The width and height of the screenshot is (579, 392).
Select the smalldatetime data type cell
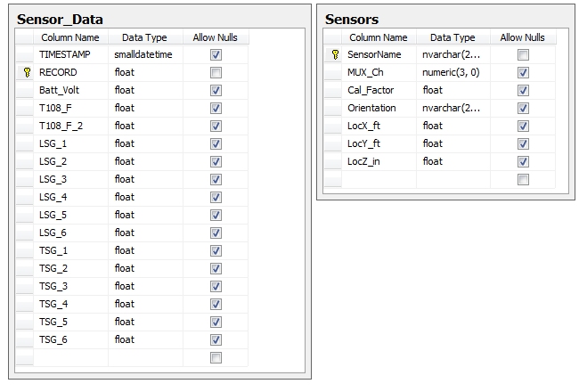145,54
